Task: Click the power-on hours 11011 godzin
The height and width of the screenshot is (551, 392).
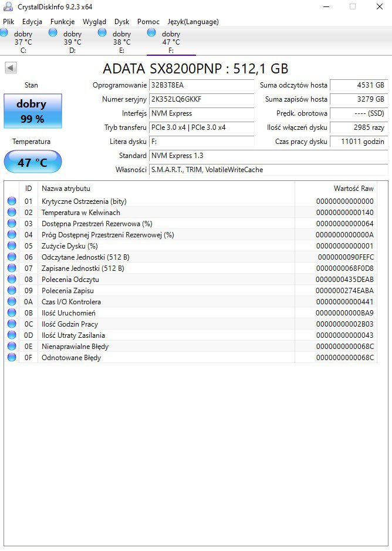Action: click(359, 141)
